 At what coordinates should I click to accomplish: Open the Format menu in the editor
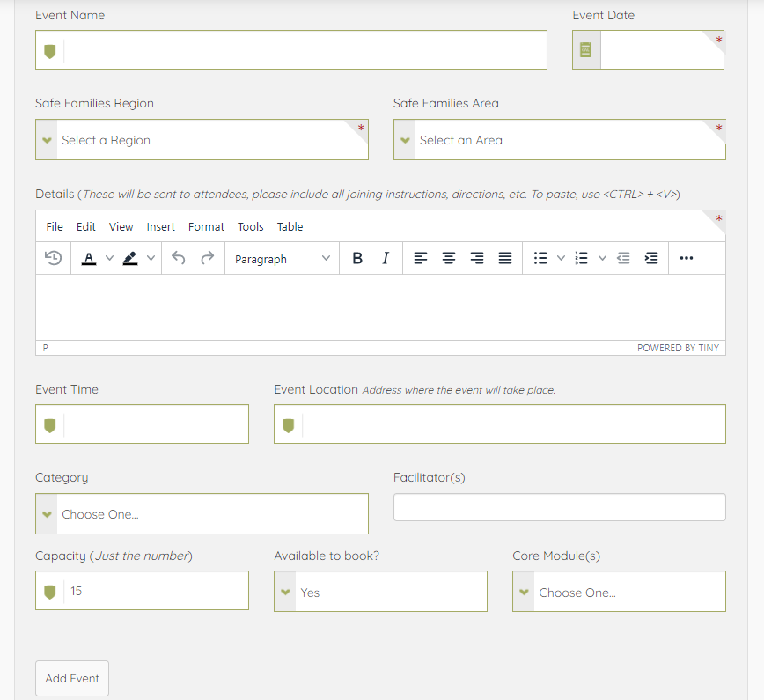tap(206, 226)
